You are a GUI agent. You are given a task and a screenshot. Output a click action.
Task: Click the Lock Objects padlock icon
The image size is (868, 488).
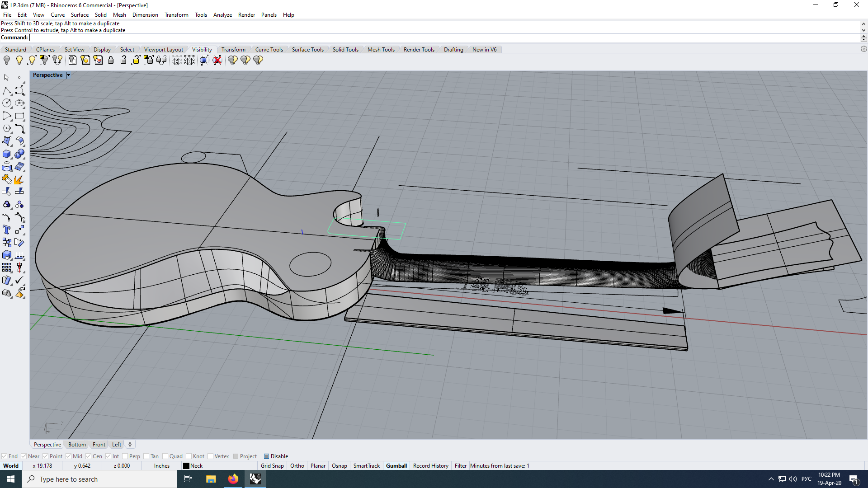pyautogui.click(x=111, y=60)
